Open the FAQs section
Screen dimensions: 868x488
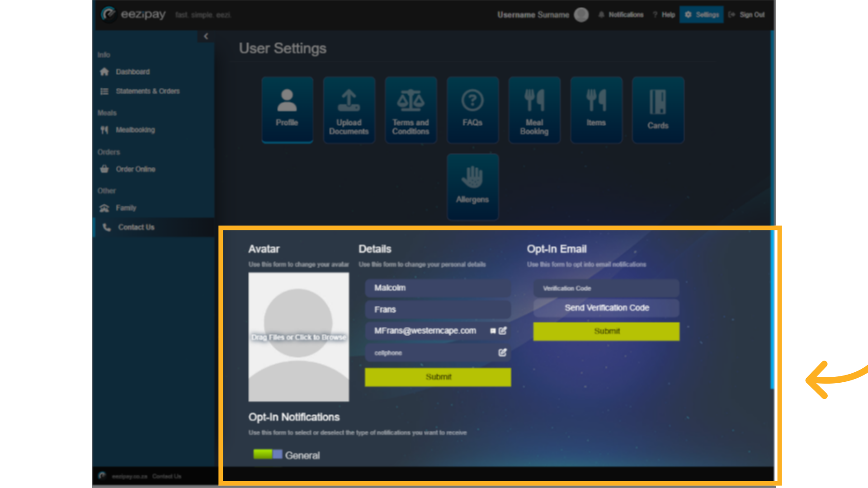(x=472, y=109)
